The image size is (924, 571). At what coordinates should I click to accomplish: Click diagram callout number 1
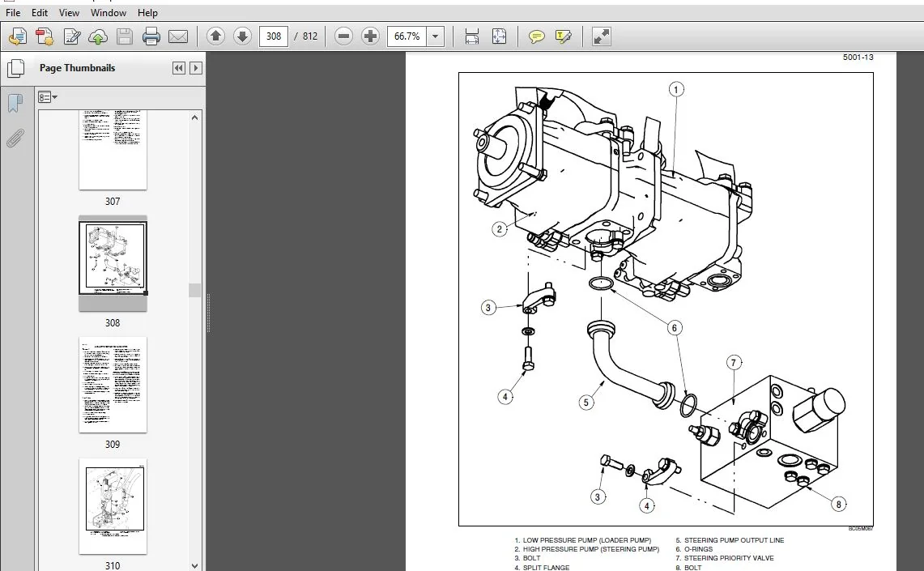click(676, 90)
